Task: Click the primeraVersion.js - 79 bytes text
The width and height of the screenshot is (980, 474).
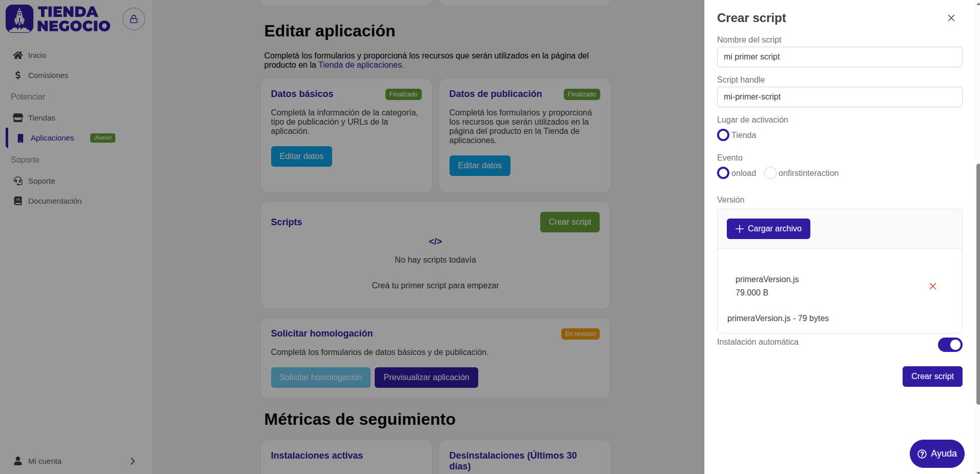Action: [x=778, y=319]
